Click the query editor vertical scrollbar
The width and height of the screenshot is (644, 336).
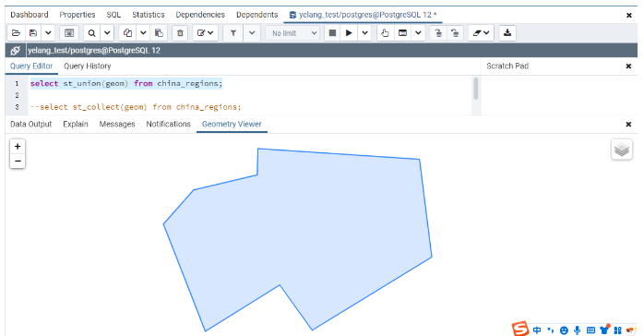tap(475, 89)
